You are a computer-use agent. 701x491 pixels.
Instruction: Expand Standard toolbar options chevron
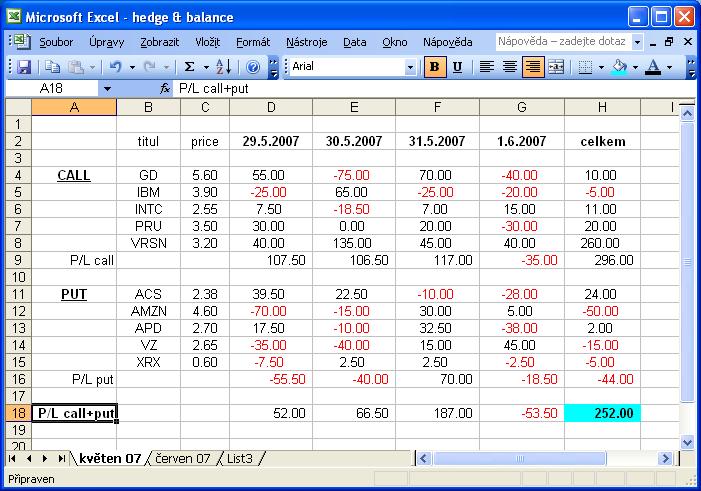tap(273, 67)
